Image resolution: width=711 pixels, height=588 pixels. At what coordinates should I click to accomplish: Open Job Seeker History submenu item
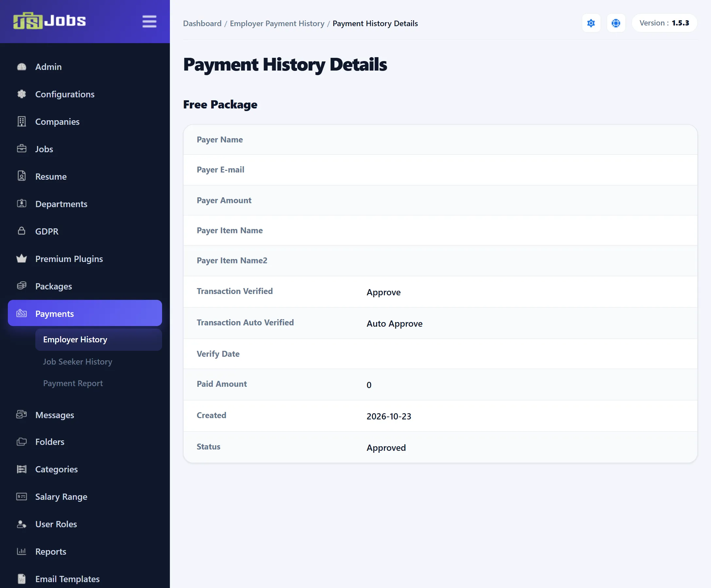(77, 362)
